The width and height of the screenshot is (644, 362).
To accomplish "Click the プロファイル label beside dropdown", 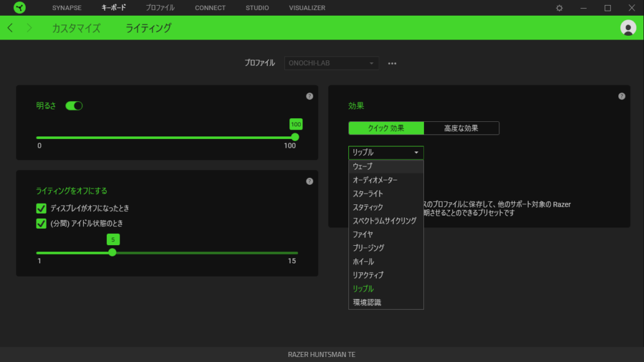I will 260,63.
